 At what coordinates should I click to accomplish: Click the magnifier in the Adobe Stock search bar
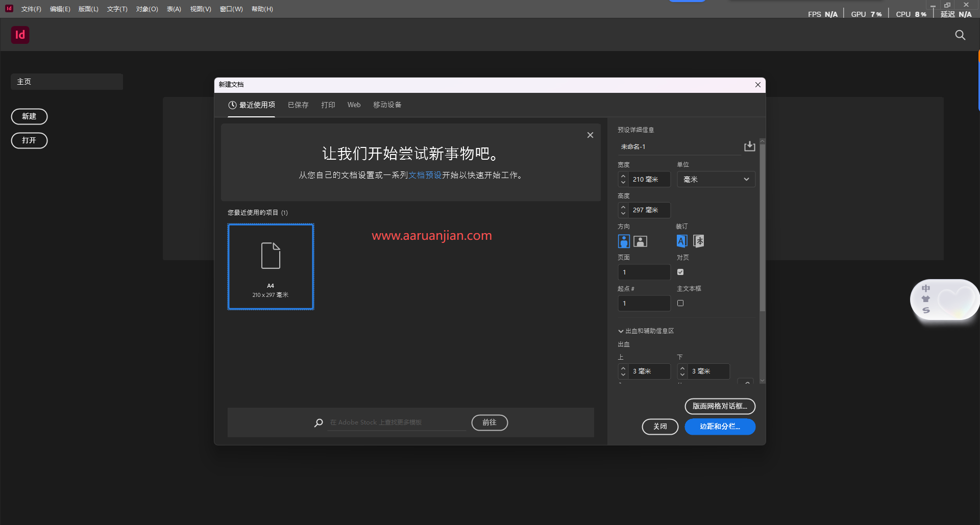[x=318, y=422]
